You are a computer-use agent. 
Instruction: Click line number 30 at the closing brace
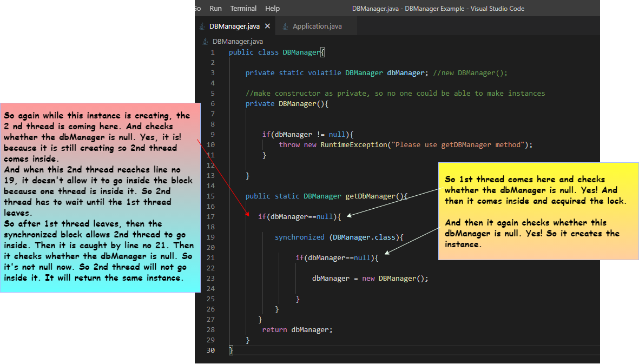211,350
